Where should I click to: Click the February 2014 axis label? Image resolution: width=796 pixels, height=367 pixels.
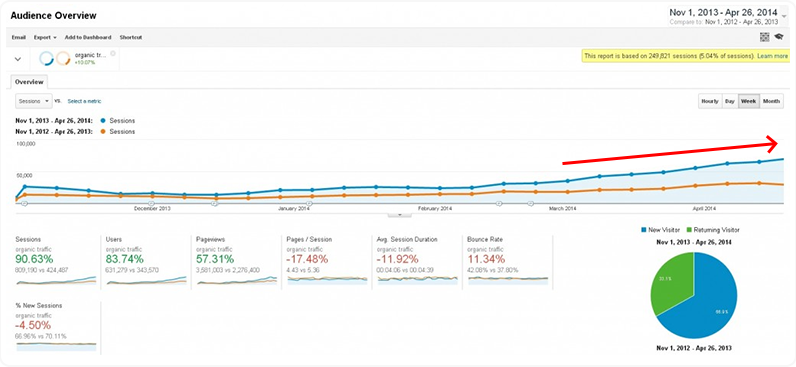pos(435,208)
